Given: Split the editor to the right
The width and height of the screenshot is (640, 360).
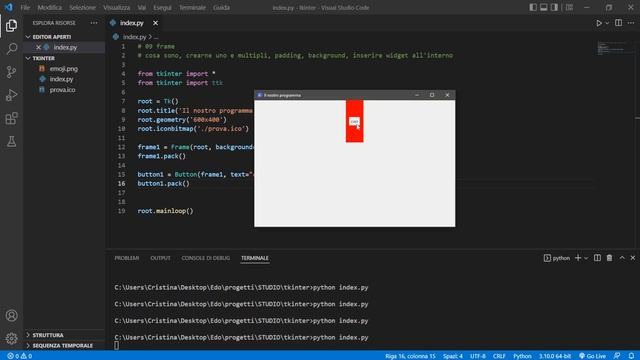Looking at the screenshot, I should point(618,23).
